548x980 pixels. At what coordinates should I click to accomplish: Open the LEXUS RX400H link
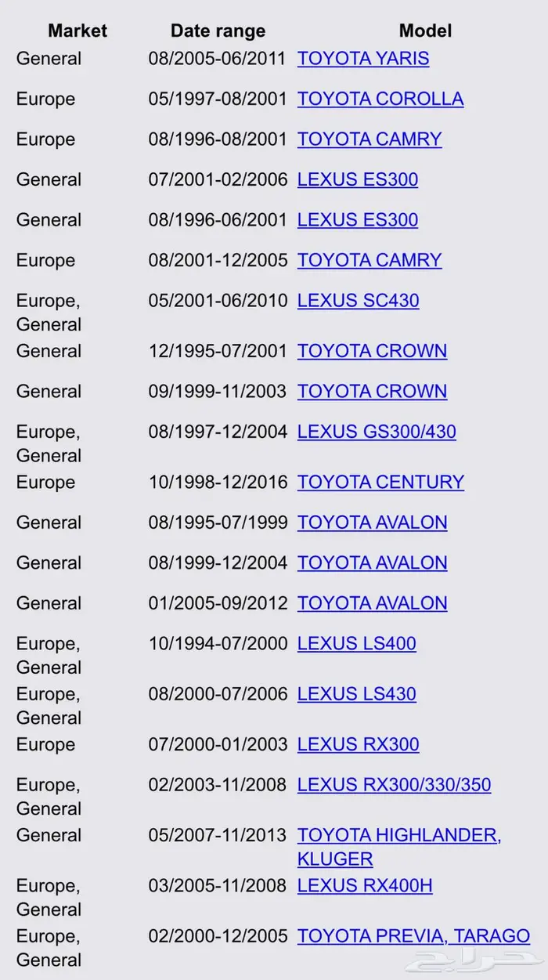pos(365,886)
